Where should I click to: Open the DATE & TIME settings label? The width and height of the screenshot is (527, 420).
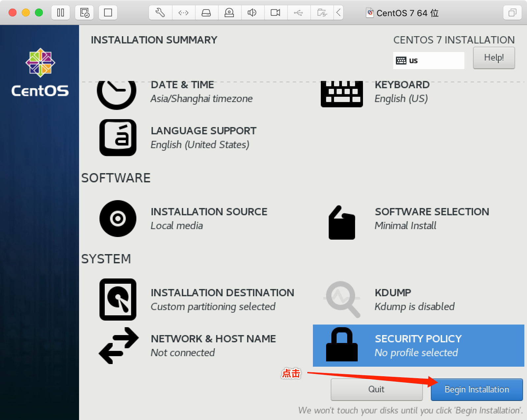tap(182, 85)
